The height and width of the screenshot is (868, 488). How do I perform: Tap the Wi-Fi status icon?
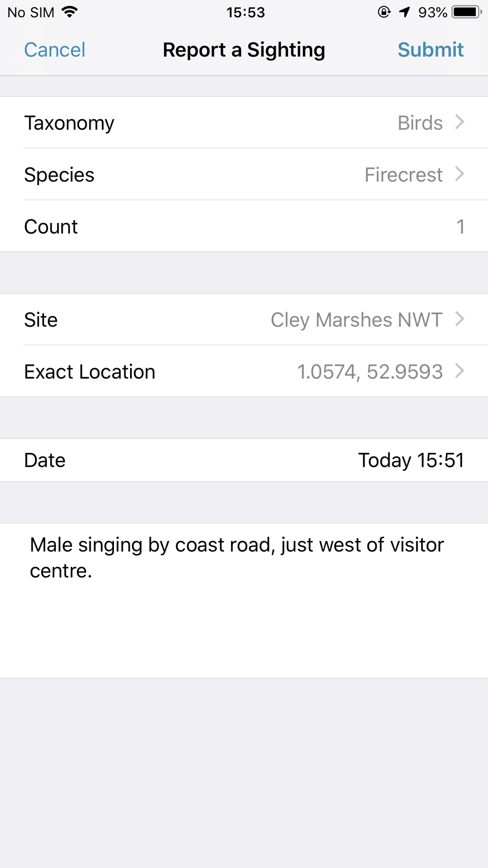[70, 12]
